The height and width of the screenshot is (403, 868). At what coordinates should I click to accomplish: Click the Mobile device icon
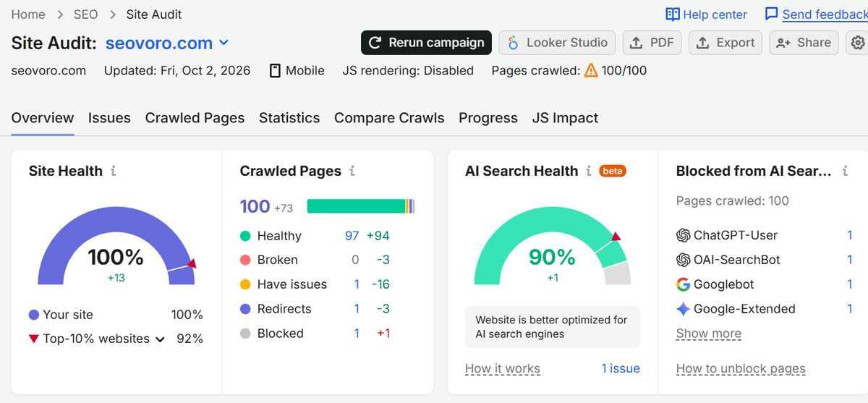point(275,71)
